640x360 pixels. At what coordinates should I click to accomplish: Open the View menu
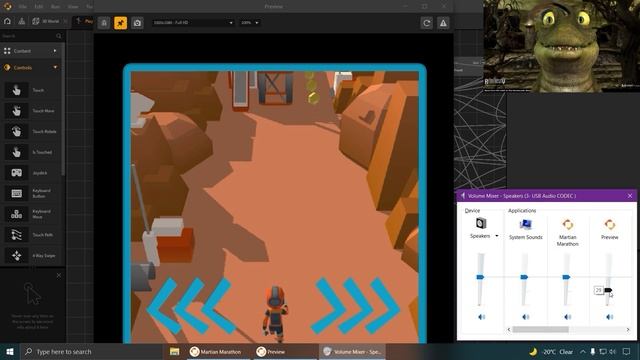tap(73, 7)
